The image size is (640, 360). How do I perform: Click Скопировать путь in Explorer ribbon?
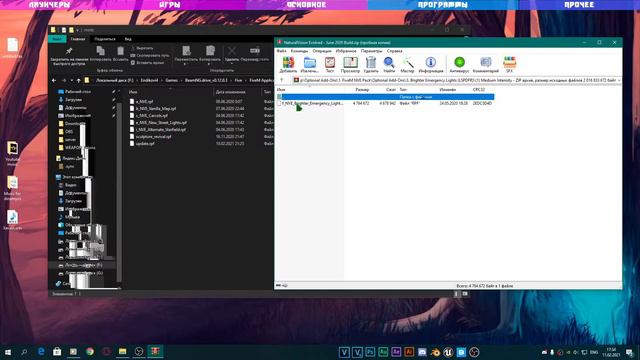coord(150,56)
